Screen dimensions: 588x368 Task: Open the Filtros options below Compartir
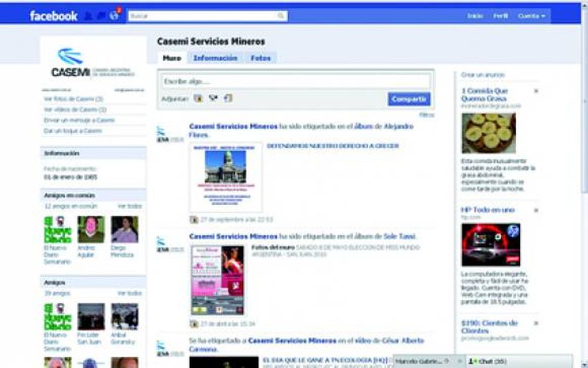[426, 115]
